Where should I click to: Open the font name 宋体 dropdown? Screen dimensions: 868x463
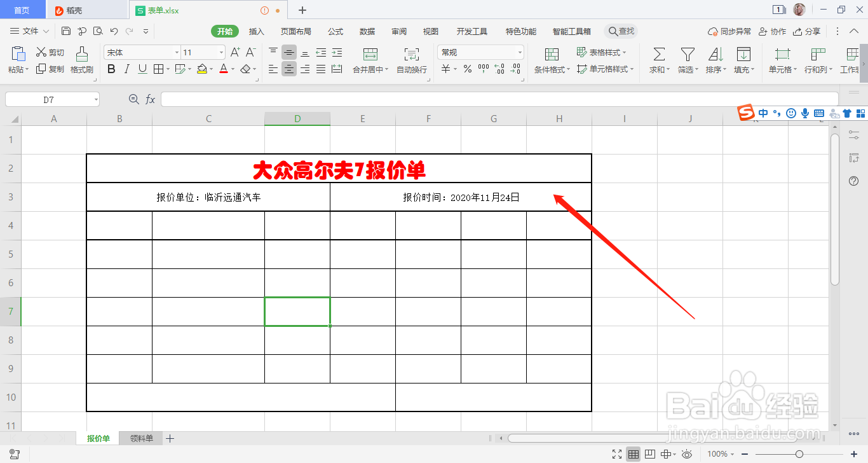[x=177, y=52]
